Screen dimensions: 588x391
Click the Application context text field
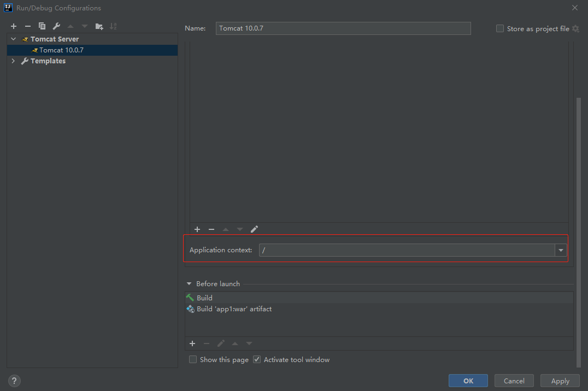407,250
